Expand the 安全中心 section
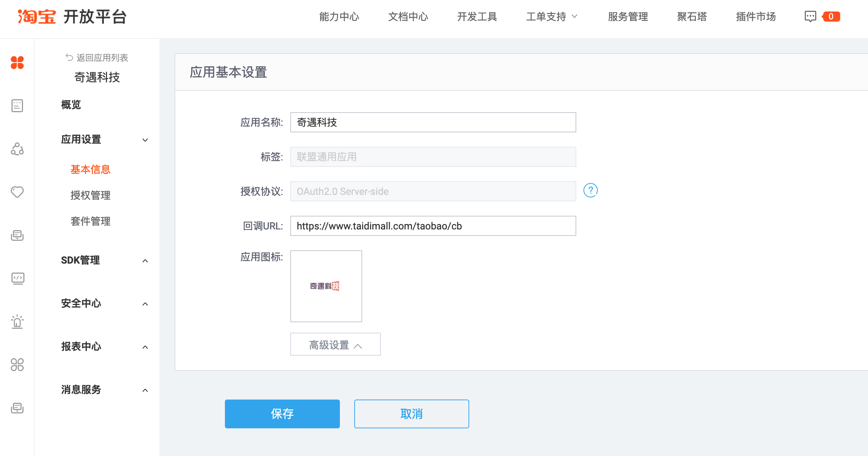The image size is (868, 456). click(x=145, y=304)
